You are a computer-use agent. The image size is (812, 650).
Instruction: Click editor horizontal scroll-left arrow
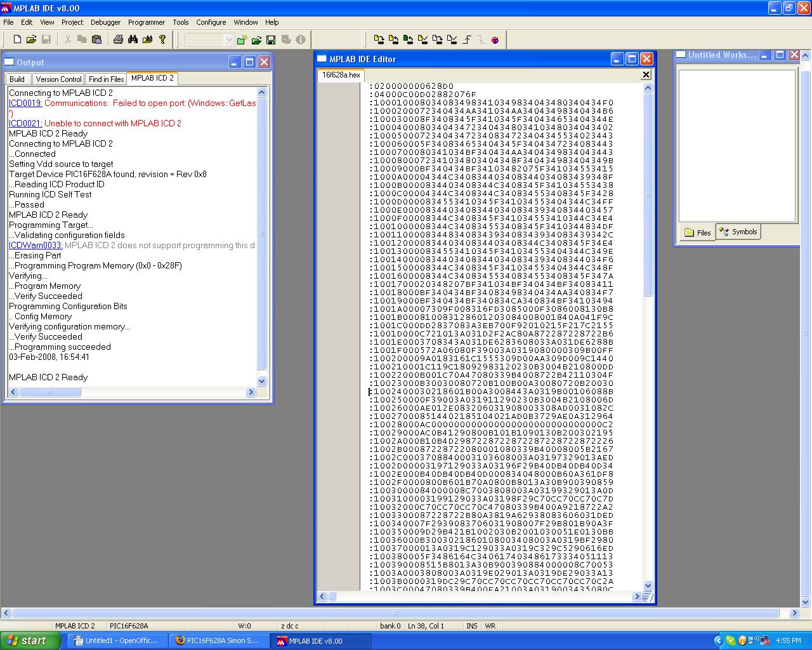pos(323,597)
